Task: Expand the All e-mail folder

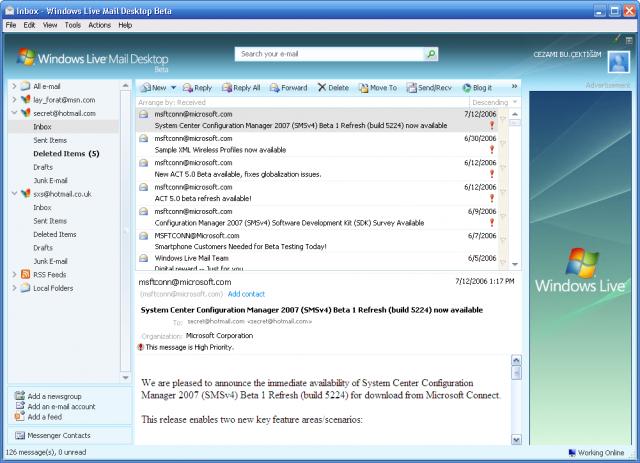Action: 14,86
